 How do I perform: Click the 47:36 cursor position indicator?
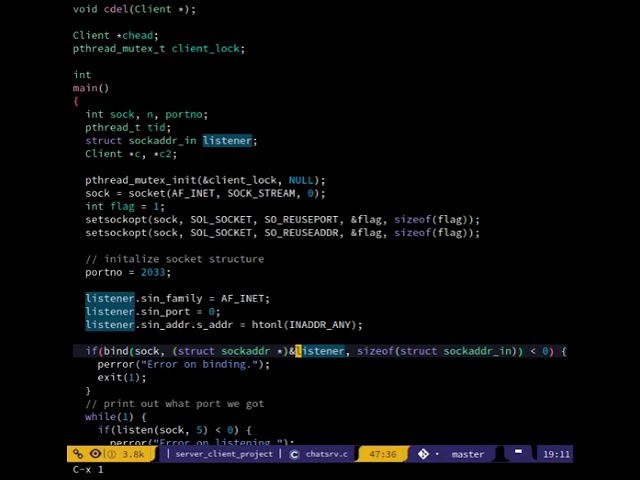coord(382,454)
